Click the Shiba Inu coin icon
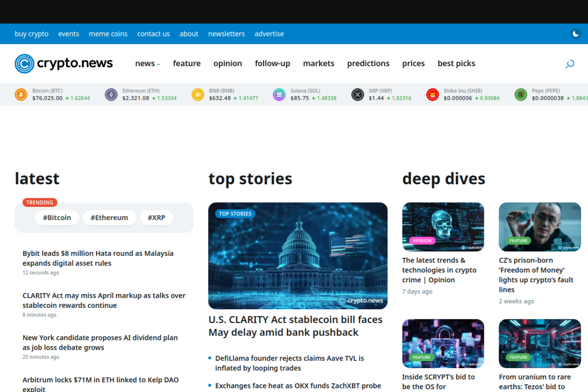Screen dimensions: 588x392 pyautogui.click(x=433, y=95)
